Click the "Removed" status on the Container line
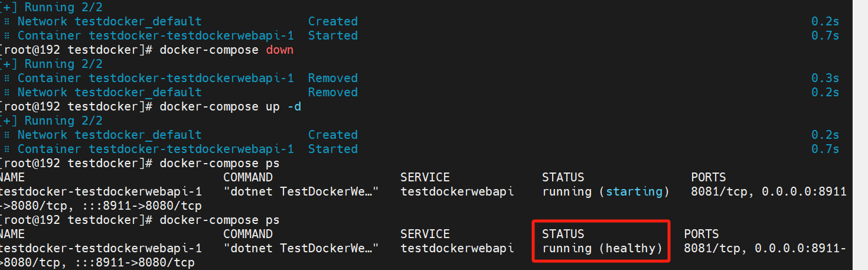The height and width of the screenshot is (270, 868). [332, 78]
